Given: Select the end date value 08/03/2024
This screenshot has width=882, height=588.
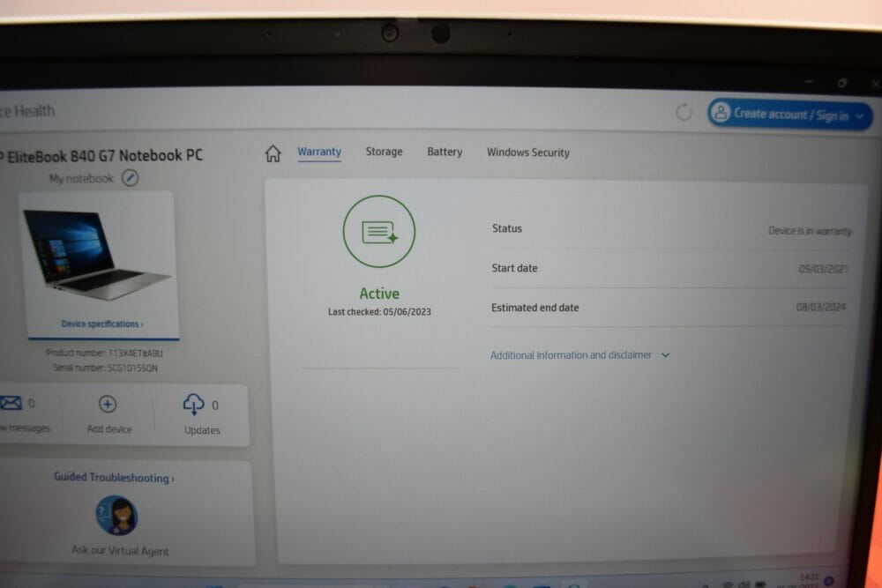Looking at the screenshot, I should click(820, 307).
